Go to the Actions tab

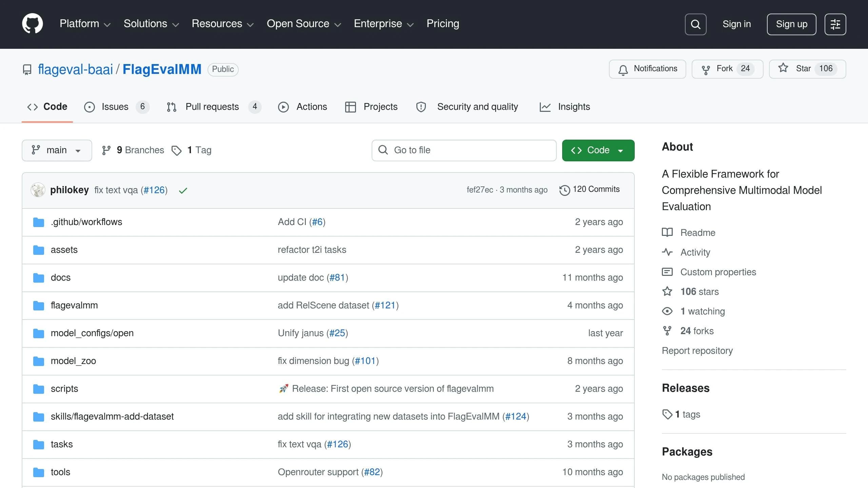coord(302,107)
